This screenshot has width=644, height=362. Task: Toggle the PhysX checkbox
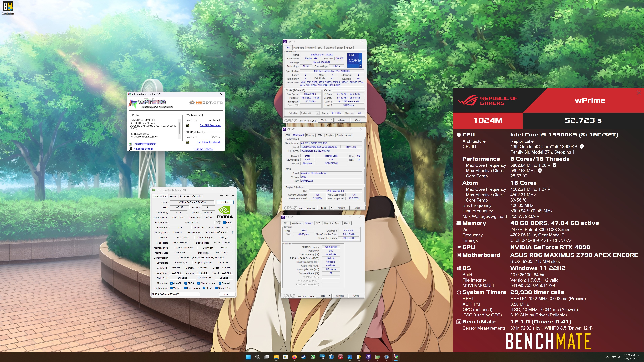[204, 288]
